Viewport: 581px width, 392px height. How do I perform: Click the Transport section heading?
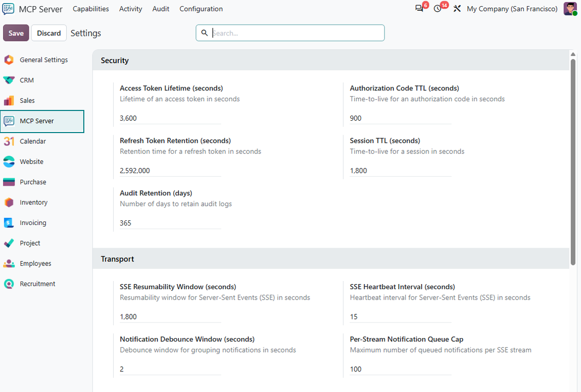tap(117, 259)
